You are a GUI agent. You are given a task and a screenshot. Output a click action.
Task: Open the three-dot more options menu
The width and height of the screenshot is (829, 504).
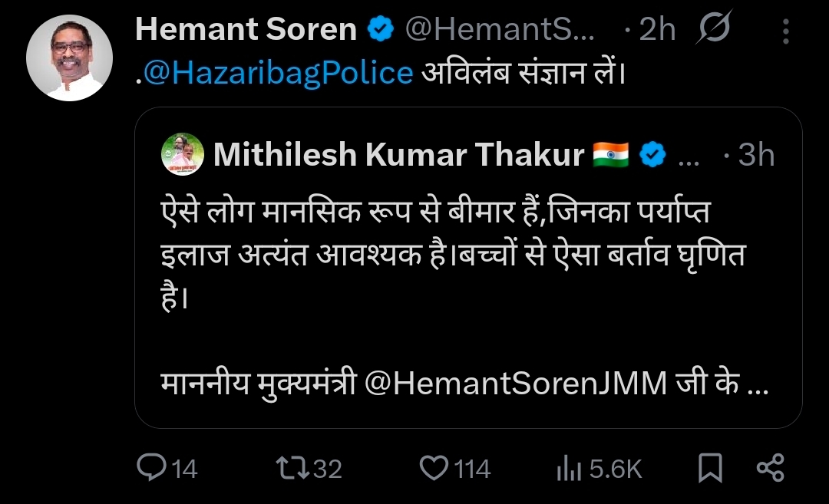(785, 31)
